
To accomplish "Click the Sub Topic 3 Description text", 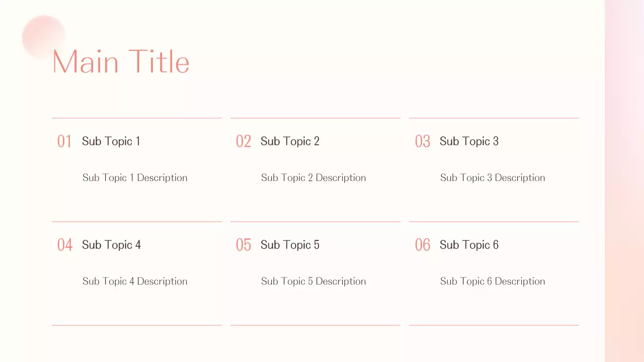I will (x=493, y=177).
